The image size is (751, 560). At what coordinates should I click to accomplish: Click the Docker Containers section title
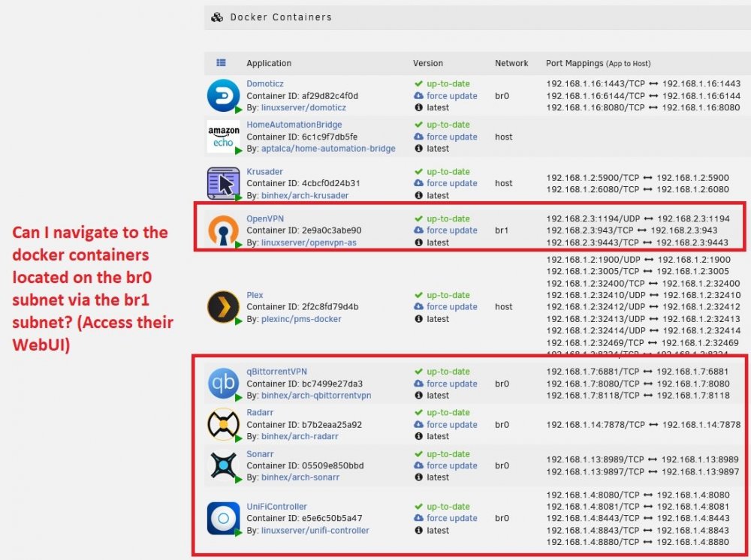tap(281, 17)
